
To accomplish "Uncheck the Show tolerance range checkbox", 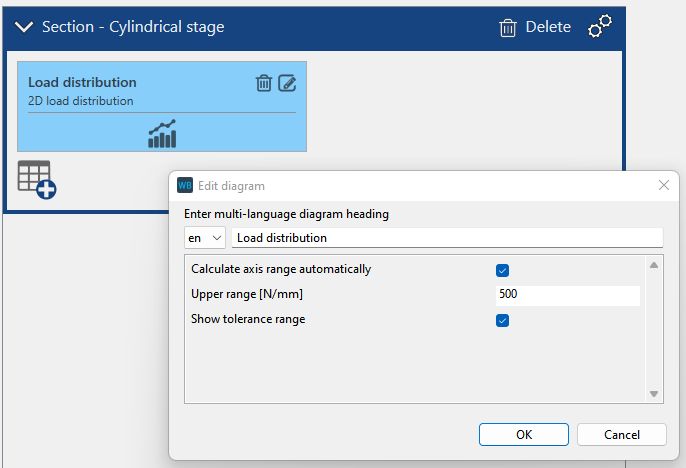I will coord(503,320).
